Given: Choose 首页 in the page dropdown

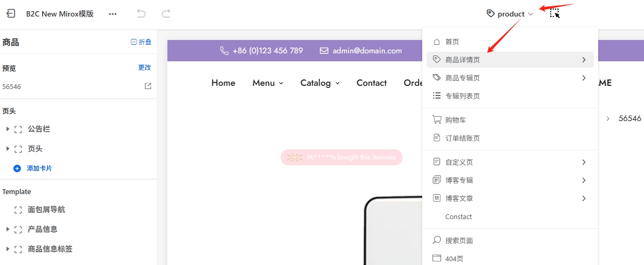Looking at the screenshot, I should click(x=452, y=42).
